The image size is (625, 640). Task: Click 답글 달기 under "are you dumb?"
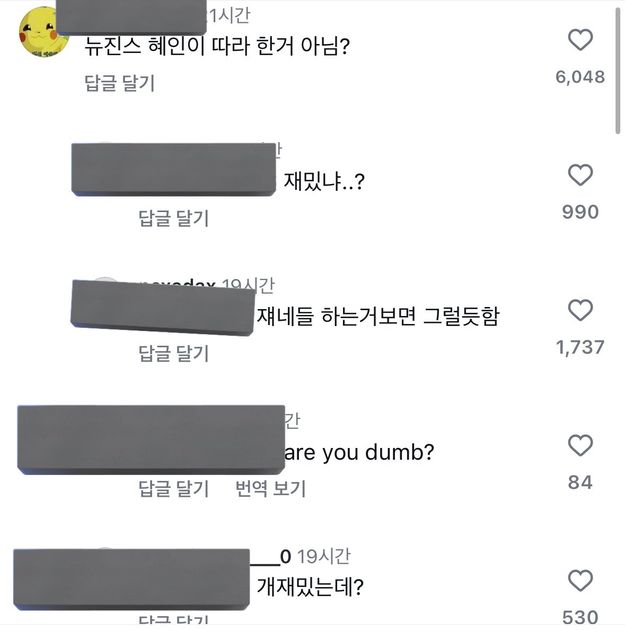[x=173, y=489]
